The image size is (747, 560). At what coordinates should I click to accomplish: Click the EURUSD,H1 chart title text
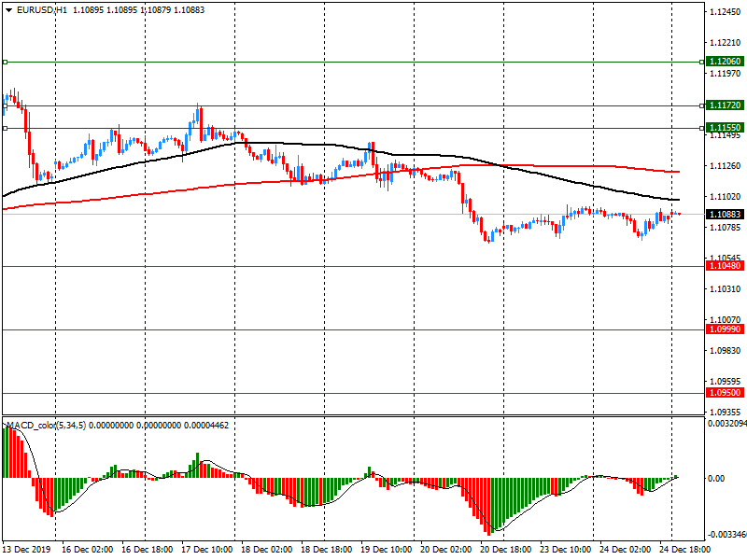(42, 9)
